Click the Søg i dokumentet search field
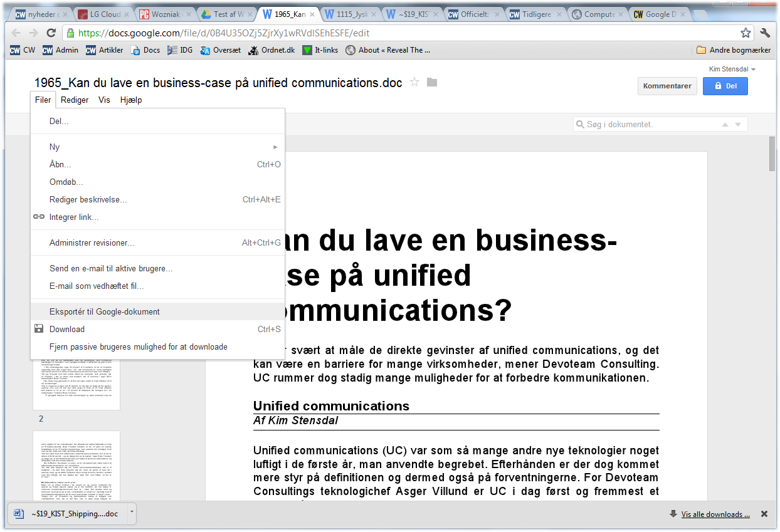This screenshot has width=780, height=532. pos(646,125)
